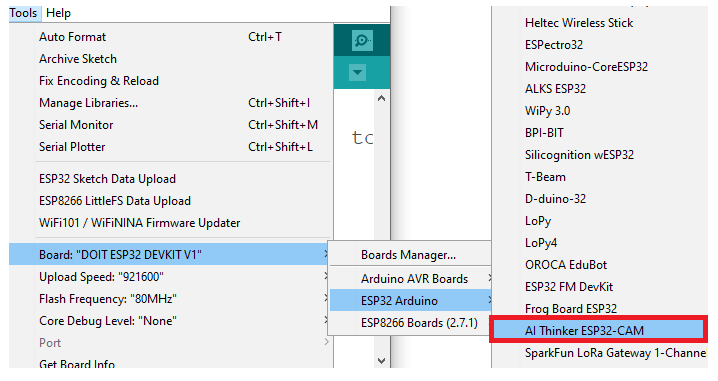This screenshot has height=381, width=718.
Task: Select Frog Board ESP32
Action: coord(600,308)
